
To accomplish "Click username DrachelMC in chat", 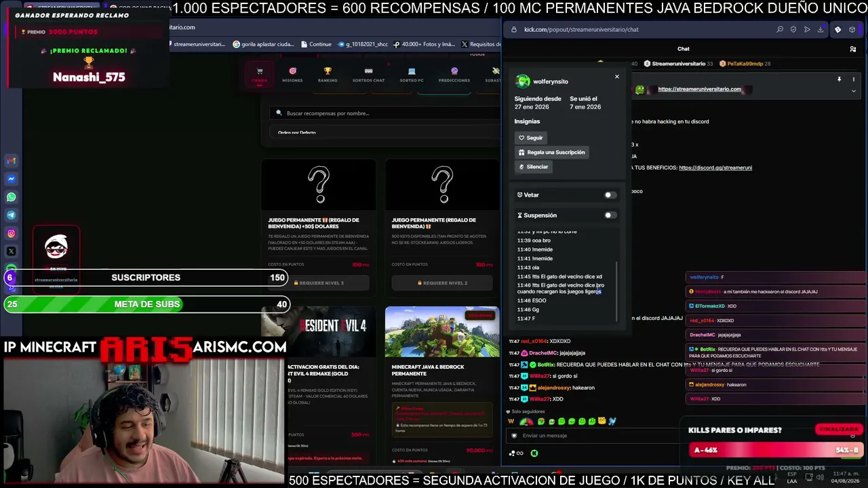I will (x=542, y=353).
